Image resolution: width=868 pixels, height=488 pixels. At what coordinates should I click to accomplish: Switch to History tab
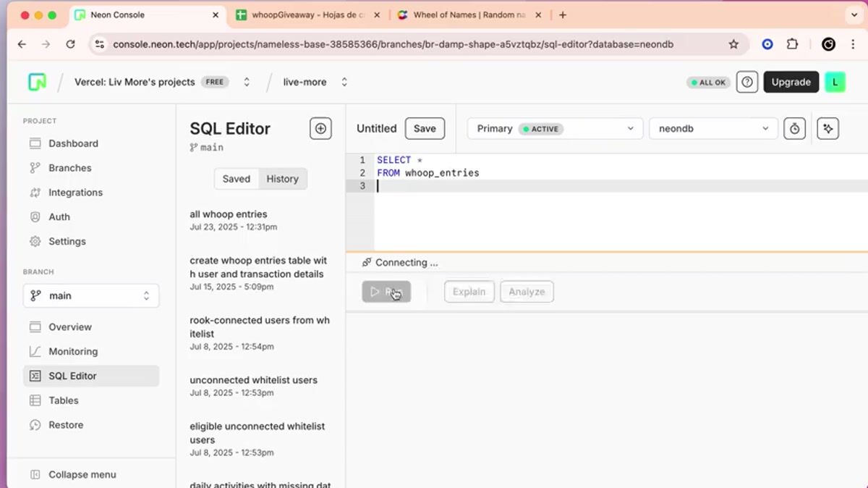pyautogui.click(x=282, y=179)
